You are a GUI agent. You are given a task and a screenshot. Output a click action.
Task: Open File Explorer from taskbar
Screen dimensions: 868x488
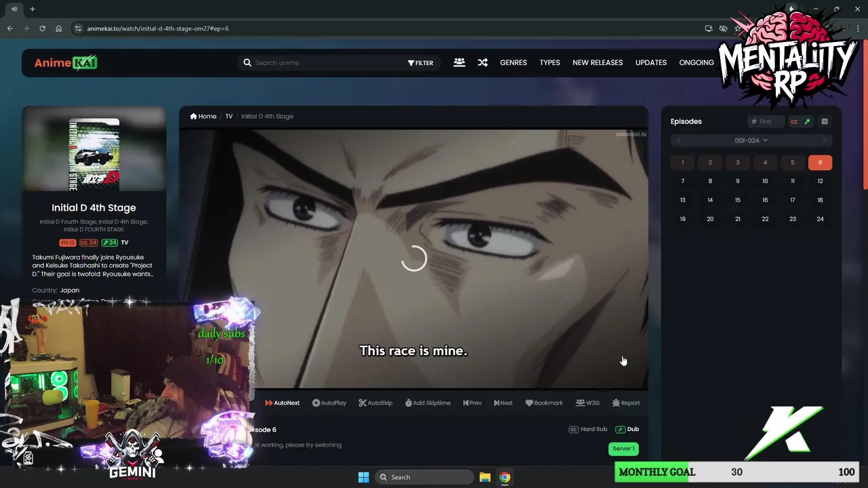click(x=485, y=477)
